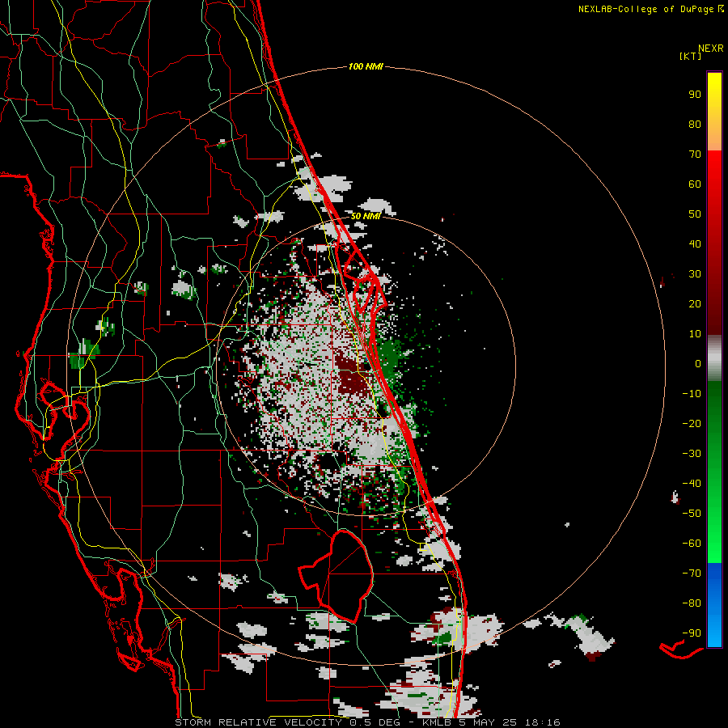Click the '10' value on the velocity scale
The image size is (728, 728).
pyautogui.click(x=695, y=334)
